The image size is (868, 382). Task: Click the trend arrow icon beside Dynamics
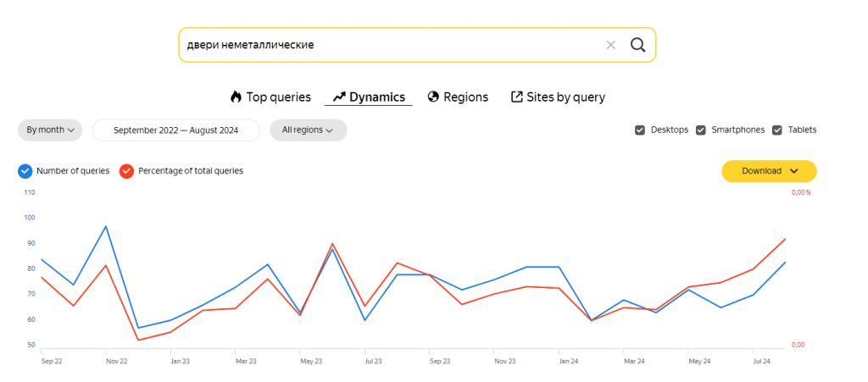tap(339, 97)
